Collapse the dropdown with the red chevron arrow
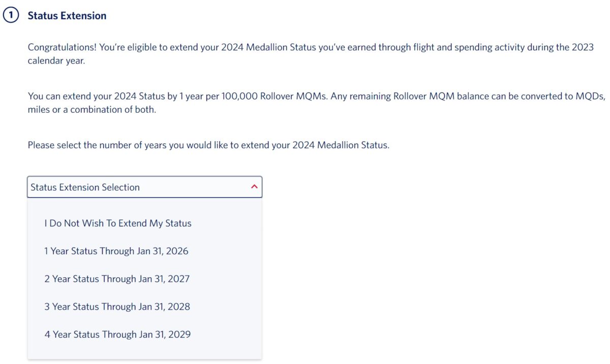 tap(254, 187)
